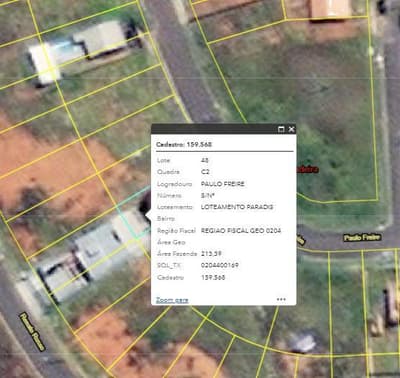
Task: Select the popup title 'Cadastro: 159.568'
Action: 184,144
